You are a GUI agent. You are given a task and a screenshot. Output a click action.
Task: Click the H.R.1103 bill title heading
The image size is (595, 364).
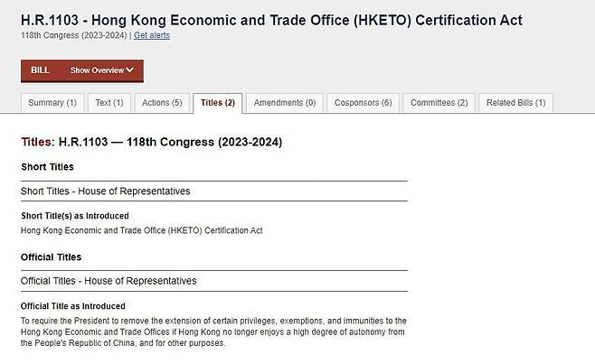pos(271,20)
